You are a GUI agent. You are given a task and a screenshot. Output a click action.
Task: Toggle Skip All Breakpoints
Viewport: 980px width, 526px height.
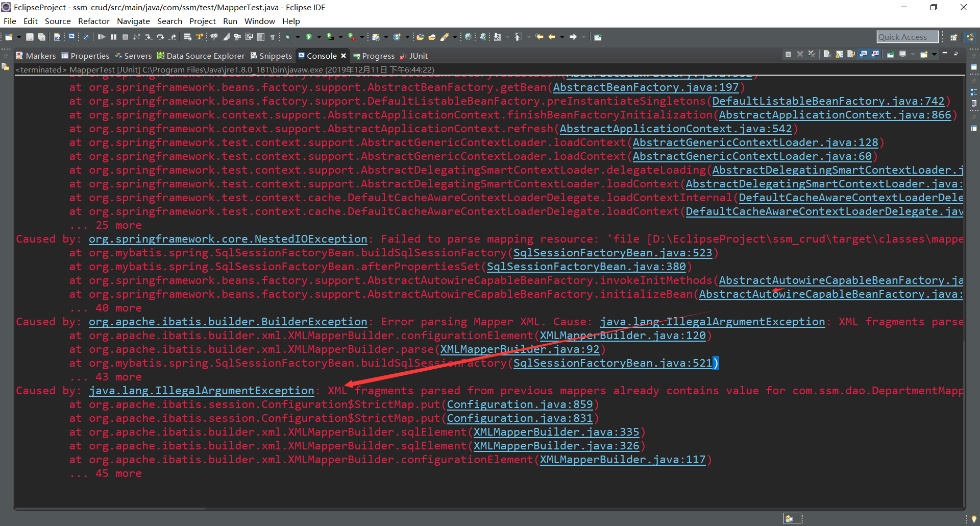(x=86, y=37)
